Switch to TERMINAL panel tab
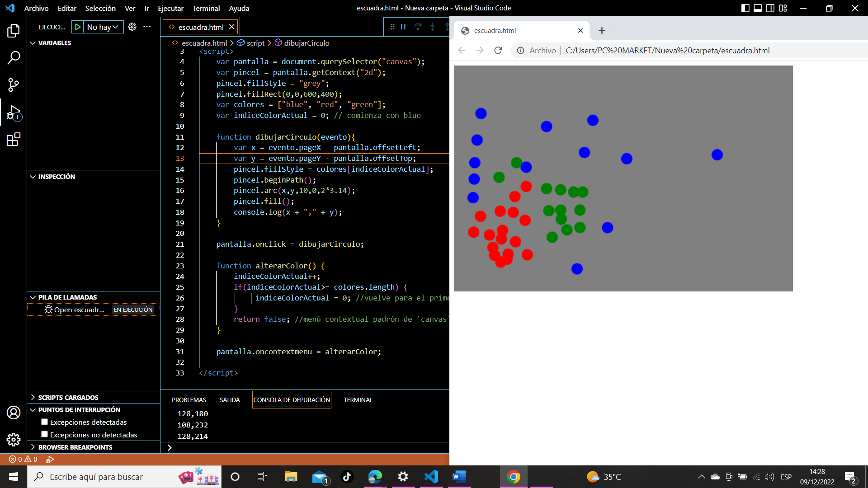This screenshot has height=488, width=868. pyautogui.click(x=358, y=400)
